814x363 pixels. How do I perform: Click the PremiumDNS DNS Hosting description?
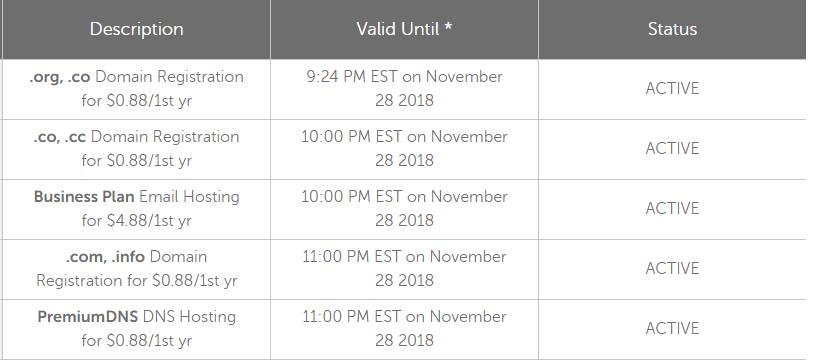pos(137,329)
